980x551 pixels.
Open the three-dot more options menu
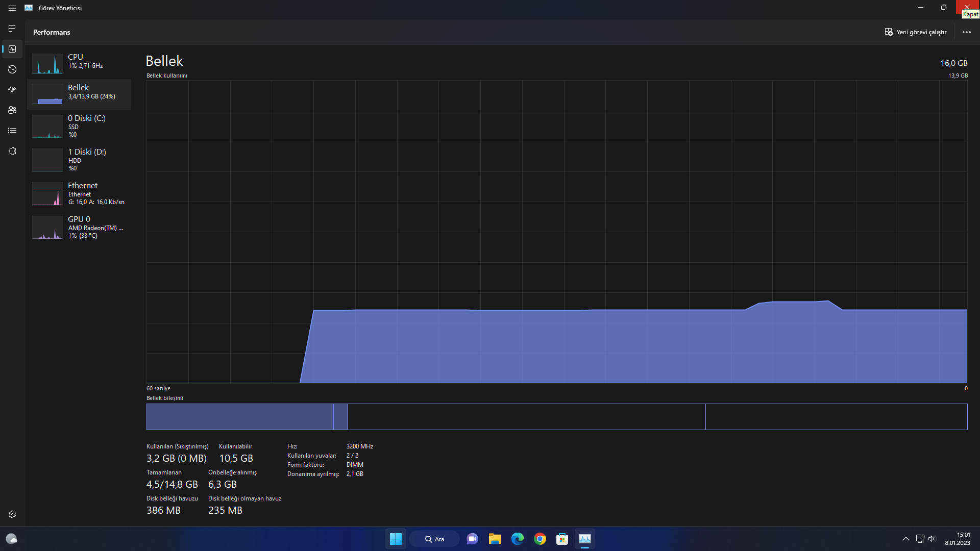pyautogui.click(x=967, y=32)
